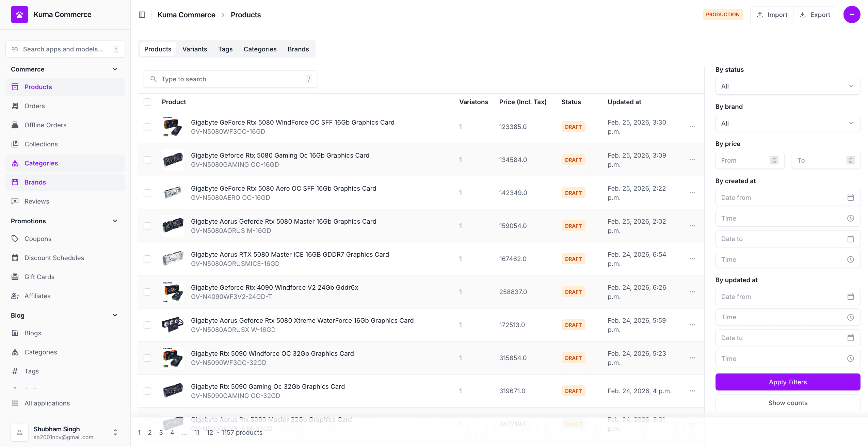Viewport: 868px width, 447px height.
Task: Tick the checkbox for Rtx 4090 Windforce V2
Action: click(147, 292)
